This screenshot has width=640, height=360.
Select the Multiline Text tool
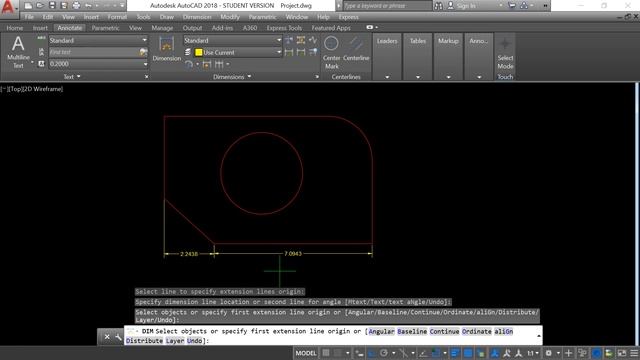pyautogui.click(x=18, y=52)
